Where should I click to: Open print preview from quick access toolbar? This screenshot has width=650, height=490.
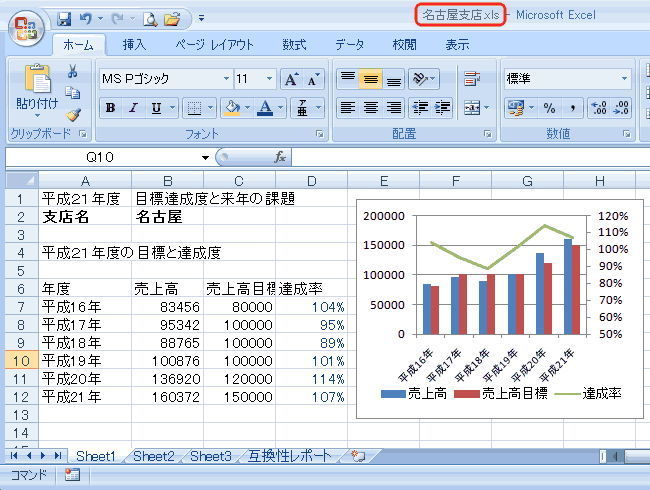coord(150,19)
